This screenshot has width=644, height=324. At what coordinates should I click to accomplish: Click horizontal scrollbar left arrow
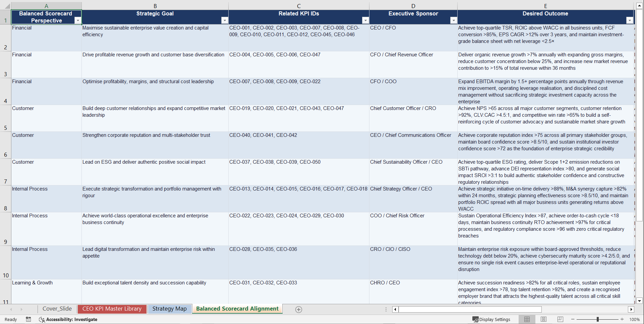click(x=395, y=309)
